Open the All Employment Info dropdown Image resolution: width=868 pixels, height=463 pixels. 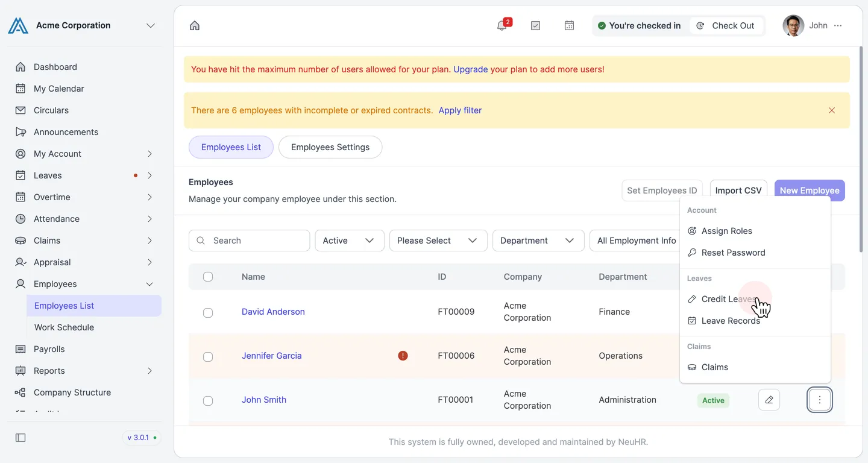(635, 241)
